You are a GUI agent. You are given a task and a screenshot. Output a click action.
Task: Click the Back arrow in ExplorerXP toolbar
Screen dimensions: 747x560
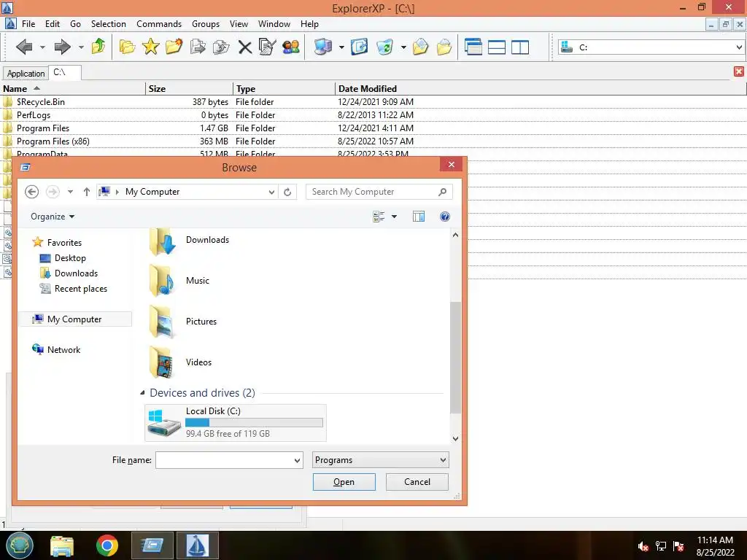click(x=24, y=47)
